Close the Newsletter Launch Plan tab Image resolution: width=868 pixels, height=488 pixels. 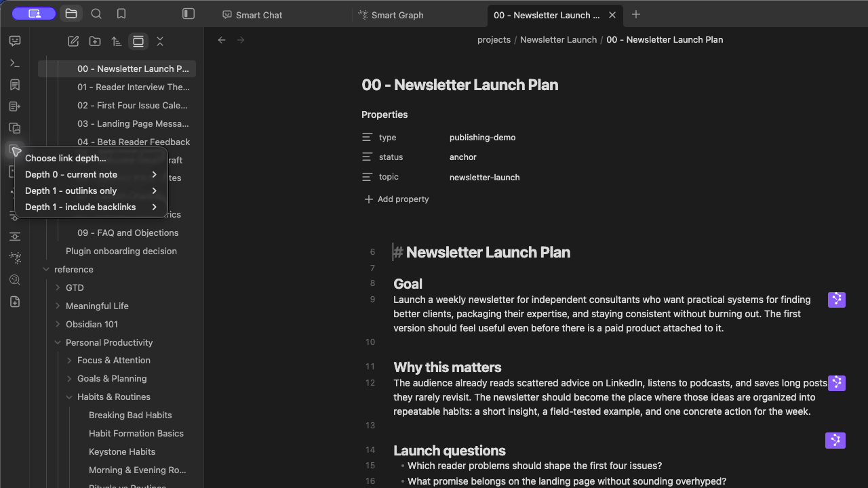tap(612, 15)
